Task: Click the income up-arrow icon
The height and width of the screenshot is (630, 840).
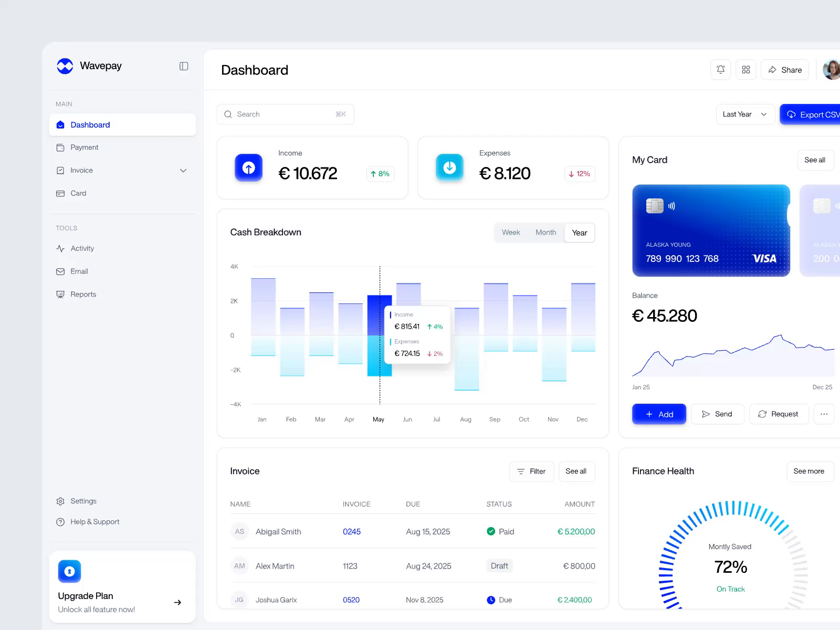Action: pyautogui.click(x=248, y=167)
